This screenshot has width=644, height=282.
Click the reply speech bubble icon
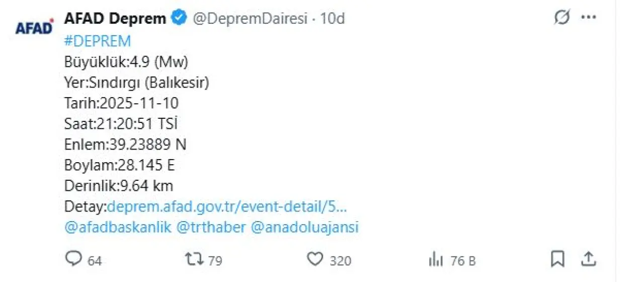coord(73,259)
